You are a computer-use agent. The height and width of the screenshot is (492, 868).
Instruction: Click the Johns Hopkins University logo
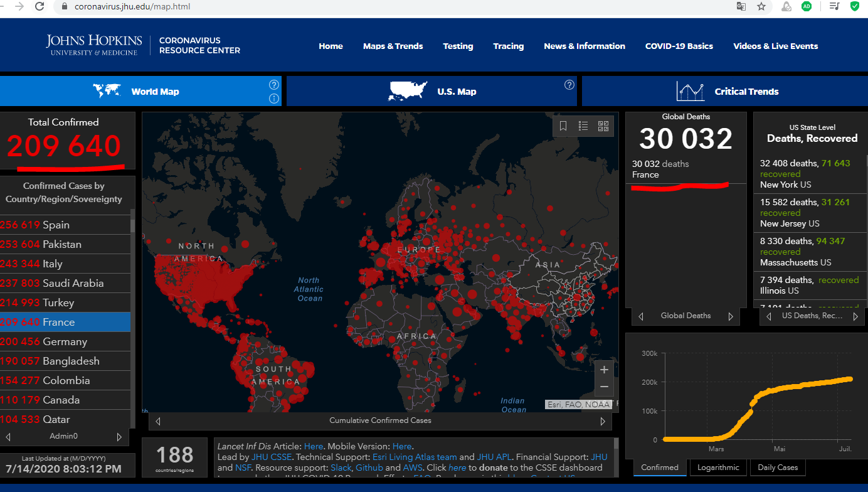pos(94,45)
